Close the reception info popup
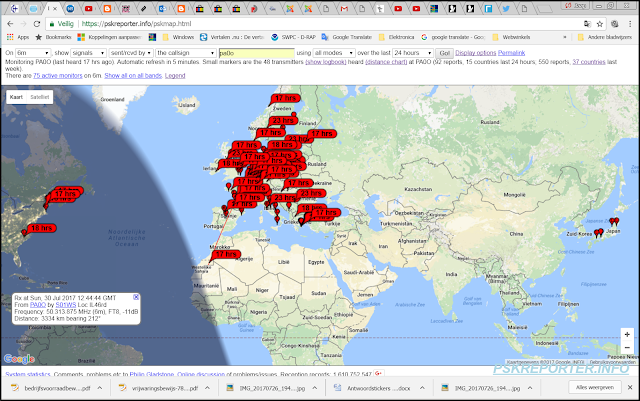The width and height of the screenshot is (640, 401). (x=136, y=297)
